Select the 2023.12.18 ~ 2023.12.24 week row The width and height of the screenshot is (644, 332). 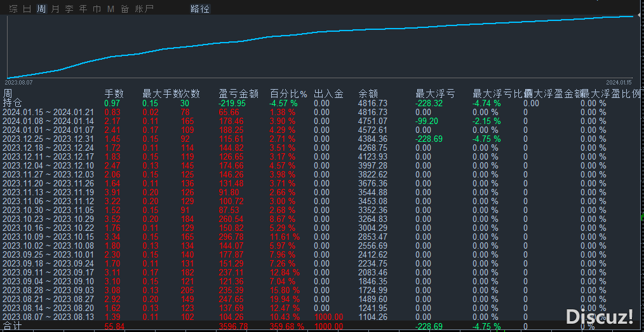(x=48, y=148)
